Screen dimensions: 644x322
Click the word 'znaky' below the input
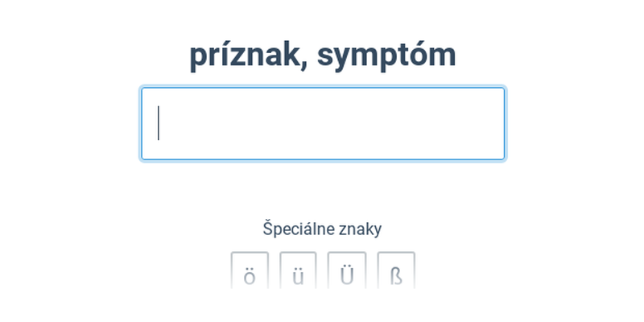click(359, 229)
